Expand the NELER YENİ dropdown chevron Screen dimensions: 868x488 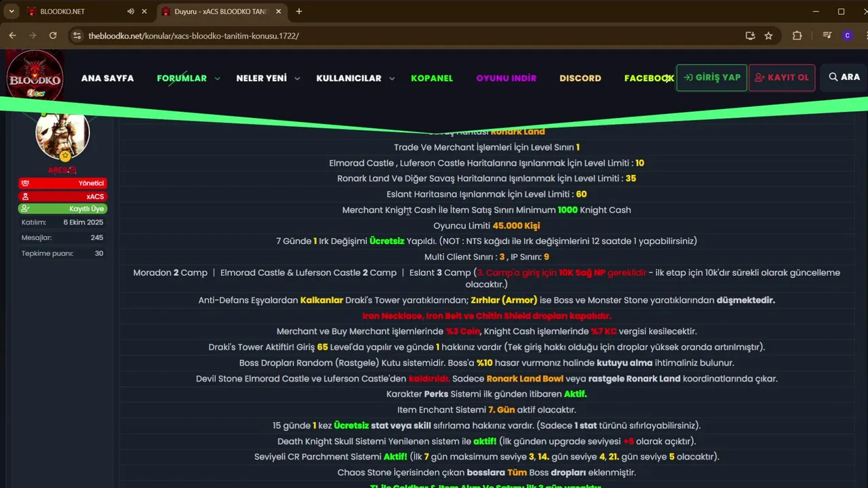tap(297, 79)
